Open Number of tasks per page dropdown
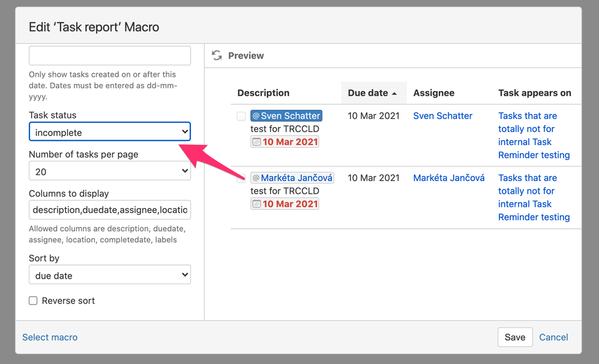The height and width of the screenshot is (364, 599). tap(110, 171)
